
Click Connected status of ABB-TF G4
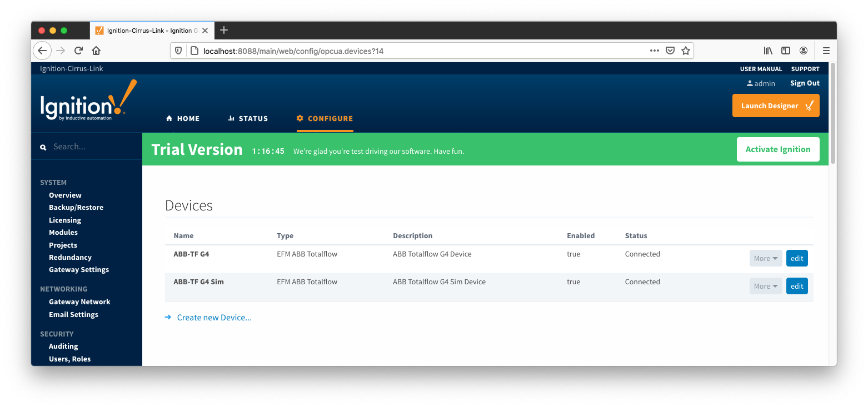[x=642, y=254]
